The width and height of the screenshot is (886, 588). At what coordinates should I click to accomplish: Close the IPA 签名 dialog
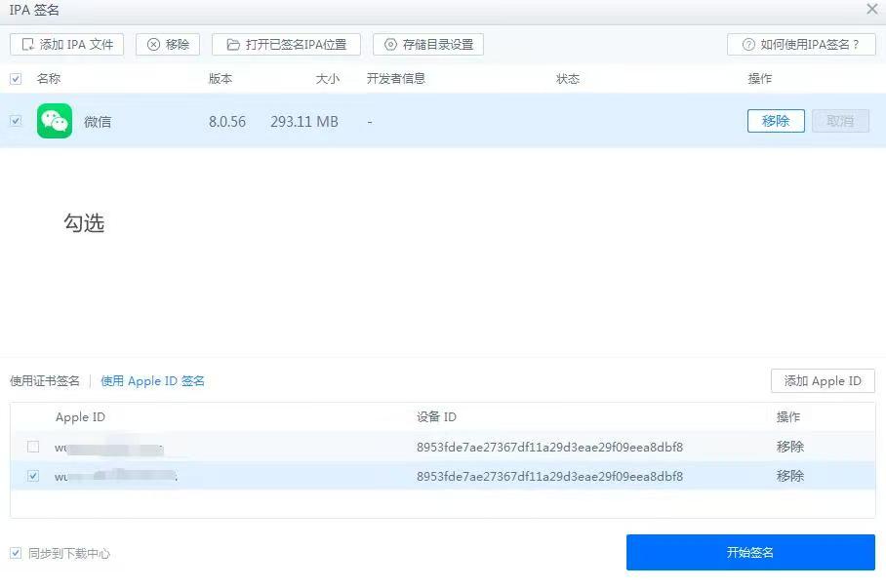[871, 10]
